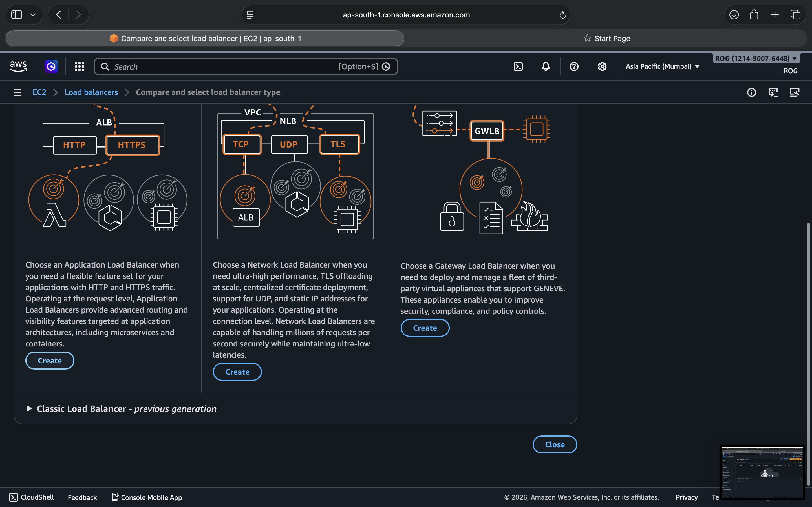
Task: Open the notifications bell
Action: click(x=546, y=66)
